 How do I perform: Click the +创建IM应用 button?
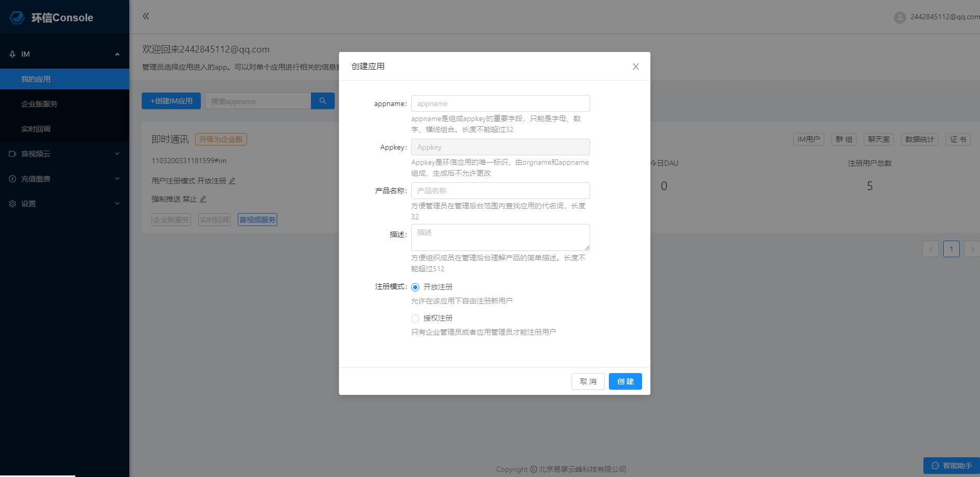tap(171, 101)
